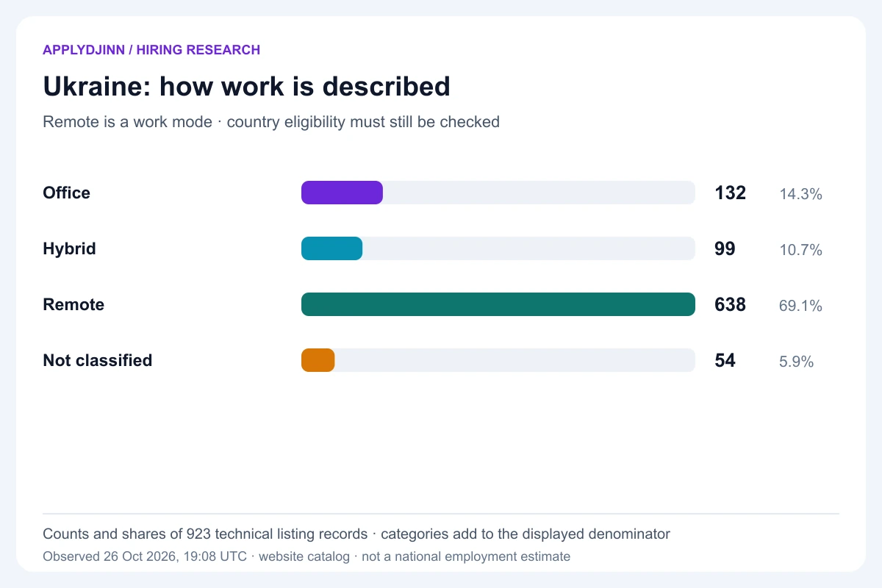Click the blue Hybrid bar

point(331,248)
